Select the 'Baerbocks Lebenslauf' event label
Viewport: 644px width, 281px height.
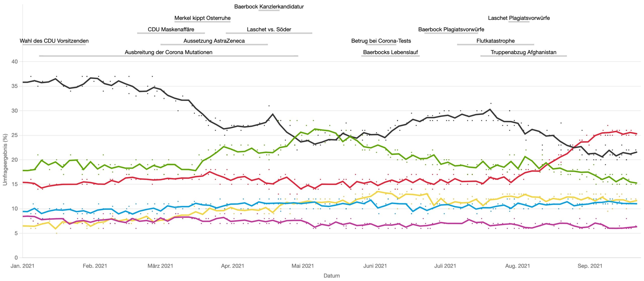[x=390, y=52]
